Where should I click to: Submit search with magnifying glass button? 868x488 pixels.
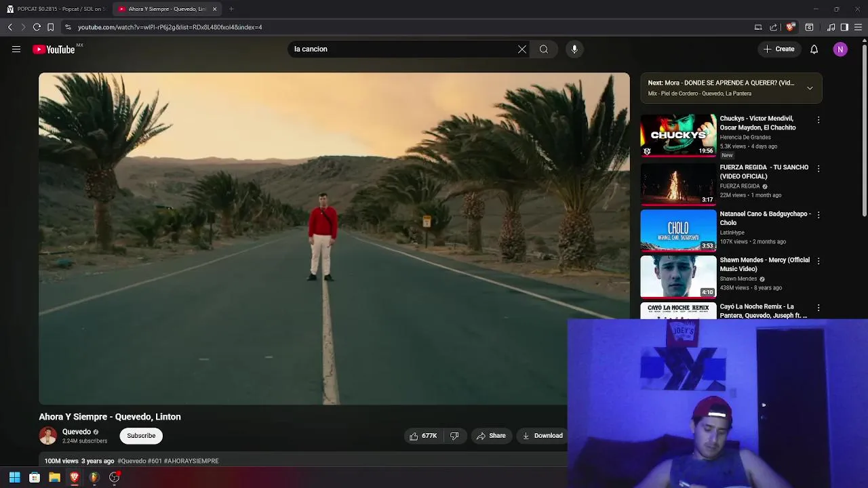click(x=544, y=49)
